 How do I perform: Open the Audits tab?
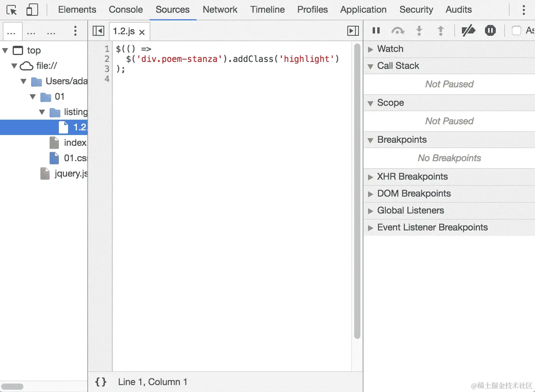point(458,10)
